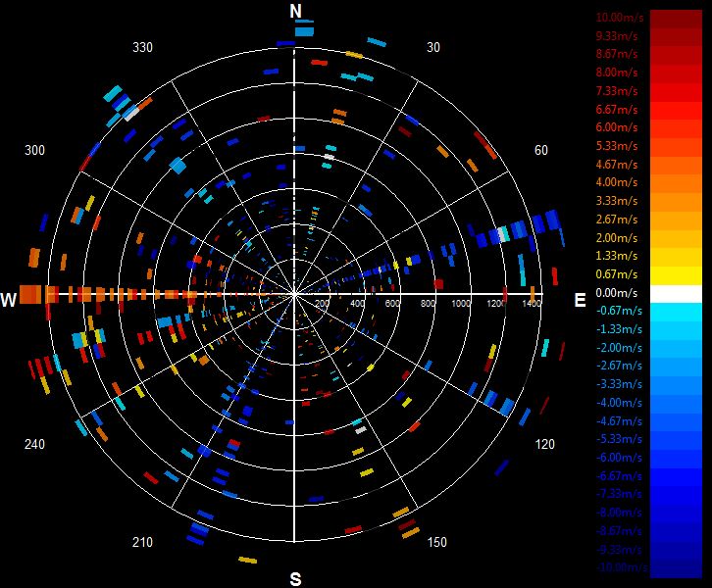Click the -5.33m/s legend label
This screenshot has height=588, width=712.
(x=619, y=439)
